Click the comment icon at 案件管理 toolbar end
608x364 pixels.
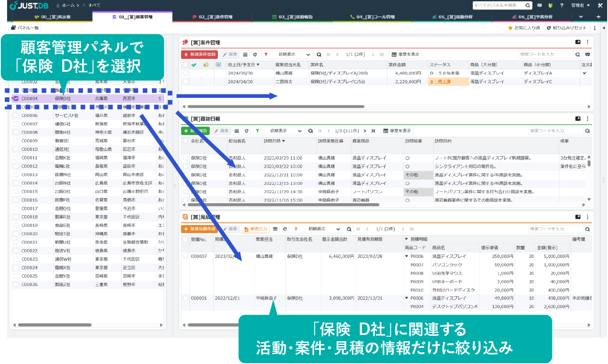[x=588, y=54]
